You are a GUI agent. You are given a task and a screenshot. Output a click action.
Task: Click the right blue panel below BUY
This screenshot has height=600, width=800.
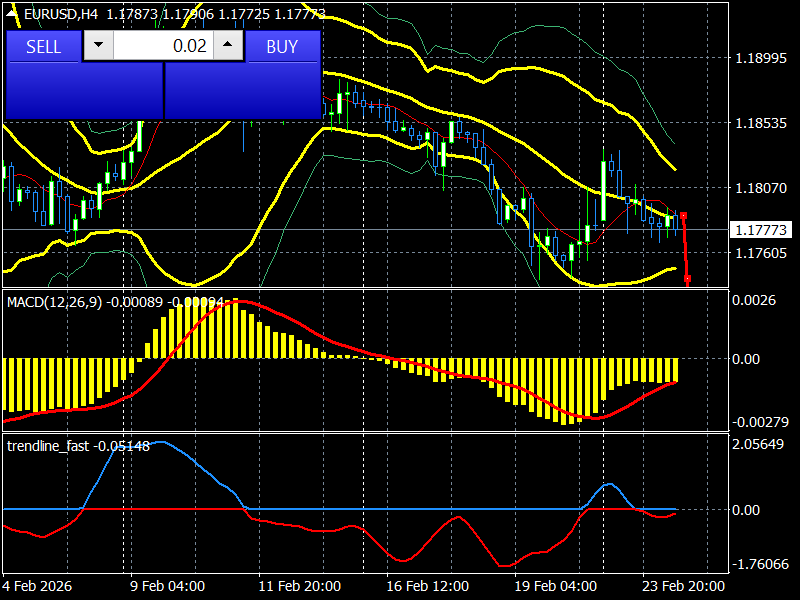click(243, 91)
